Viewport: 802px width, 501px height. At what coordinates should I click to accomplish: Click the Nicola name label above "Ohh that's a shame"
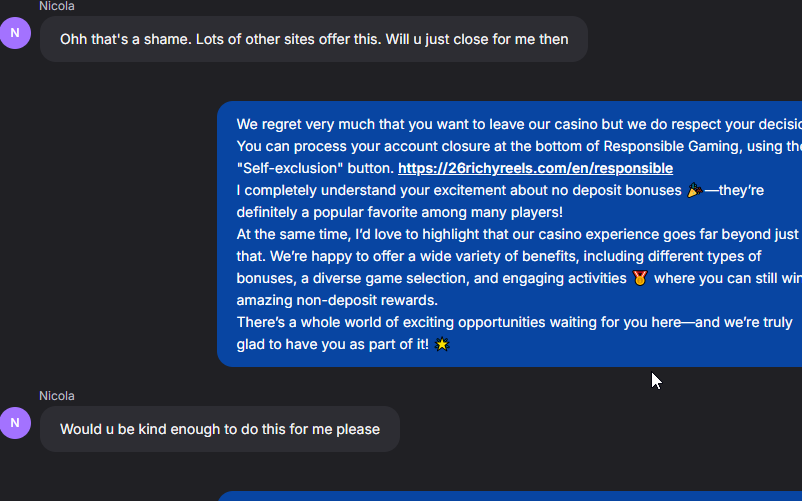pos(56,6)
